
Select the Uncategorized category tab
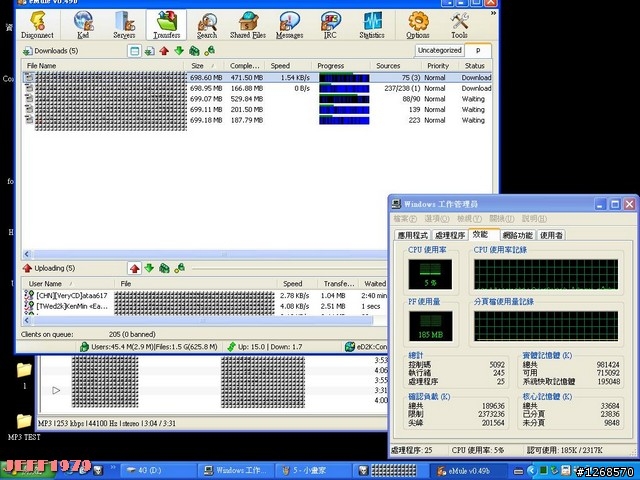440,50
